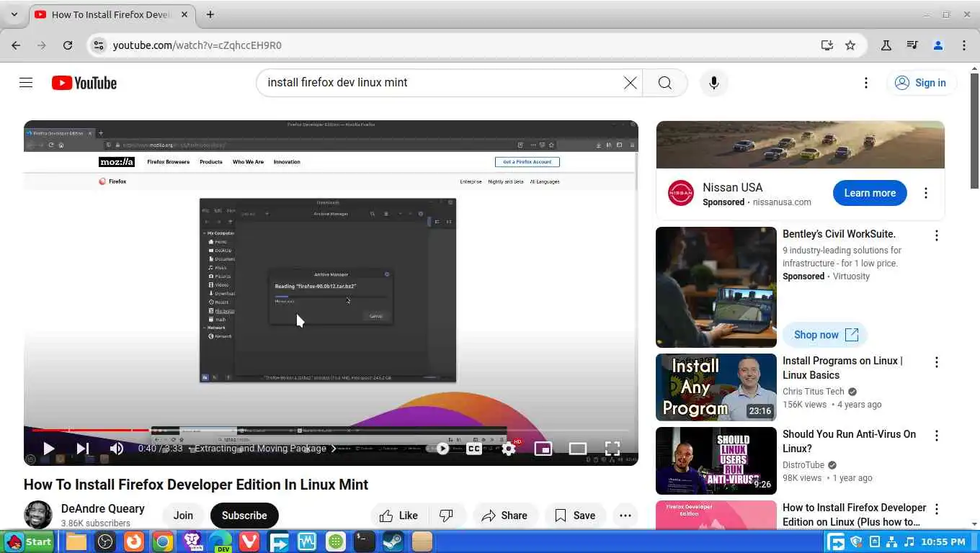Select the How To Install Firefox tab

tap(110, 14)
